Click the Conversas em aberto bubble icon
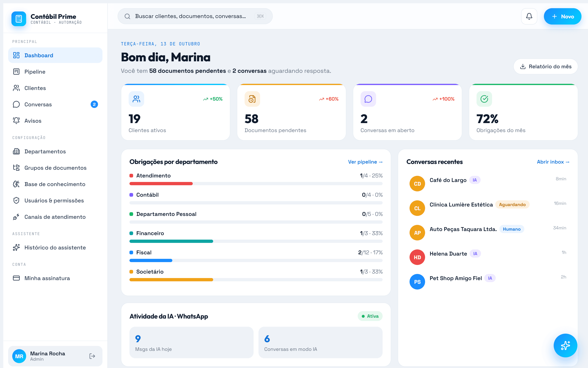The height and width of the screenshot is (368, 588). tap(368, 99)
